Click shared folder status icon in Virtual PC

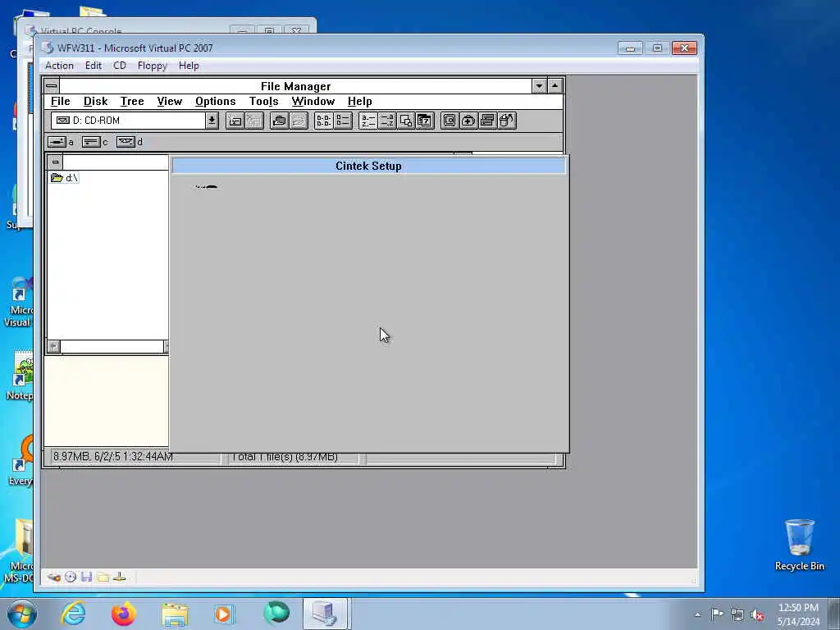(x=103, y=577)
